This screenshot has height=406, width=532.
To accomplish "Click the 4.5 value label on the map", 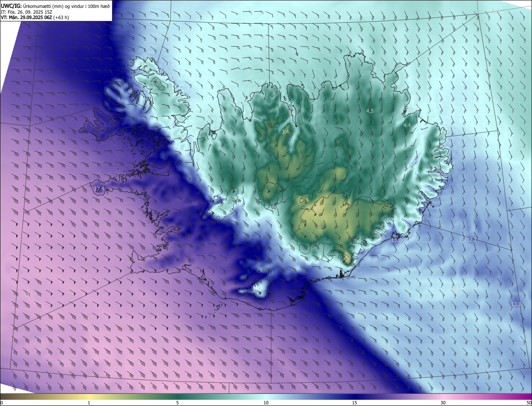I will click(370, 111).
